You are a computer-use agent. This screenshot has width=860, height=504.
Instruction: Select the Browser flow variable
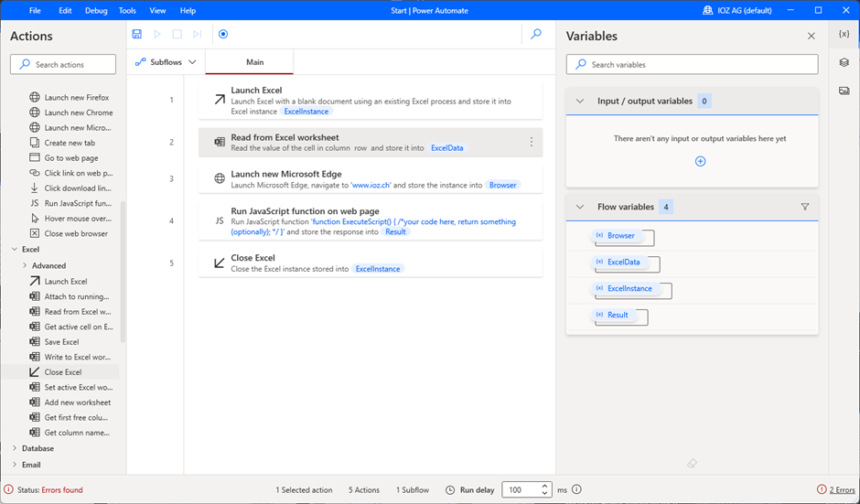tap(616, 235)
